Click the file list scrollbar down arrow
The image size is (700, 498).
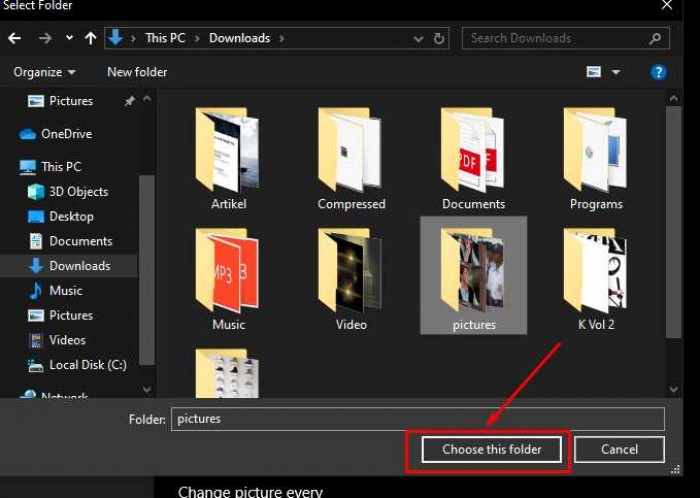[x=674, y=390]
